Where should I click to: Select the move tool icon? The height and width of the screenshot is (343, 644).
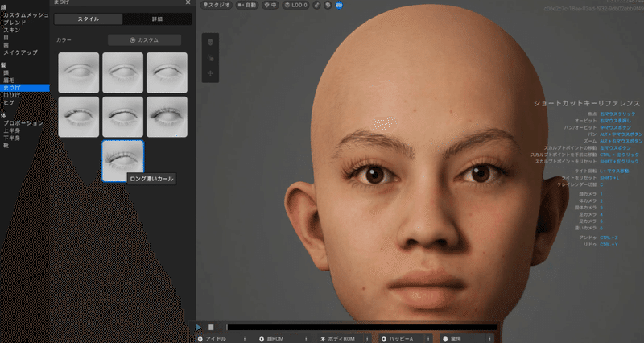(x=210, y=73)
